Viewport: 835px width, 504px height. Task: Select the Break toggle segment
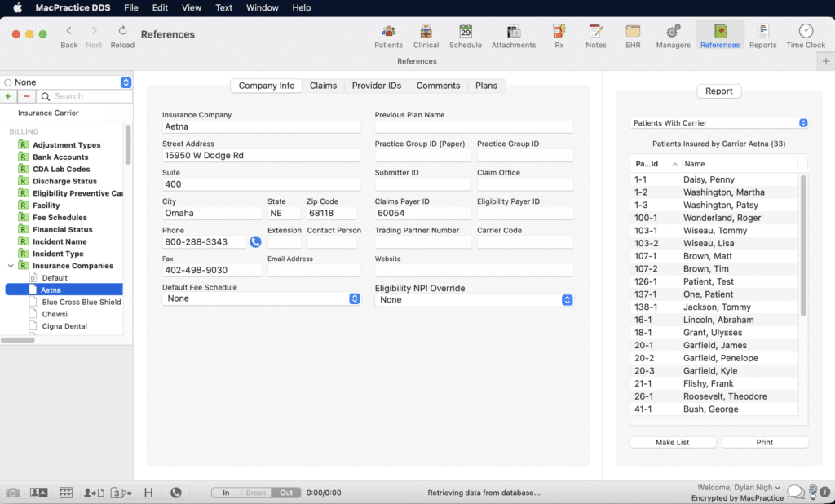(256, 493)
